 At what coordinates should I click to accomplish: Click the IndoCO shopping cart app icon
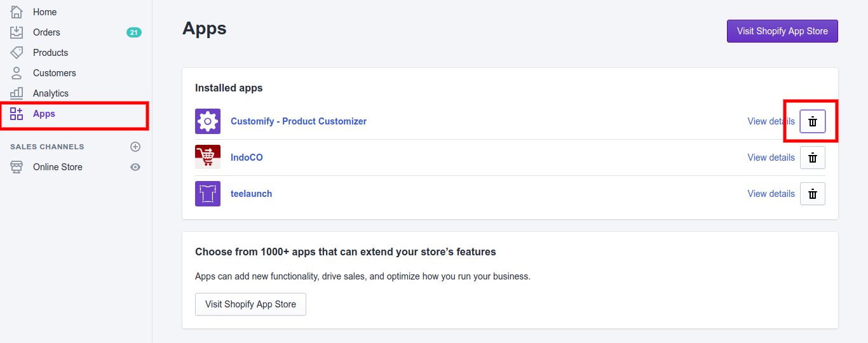(208, 158)
